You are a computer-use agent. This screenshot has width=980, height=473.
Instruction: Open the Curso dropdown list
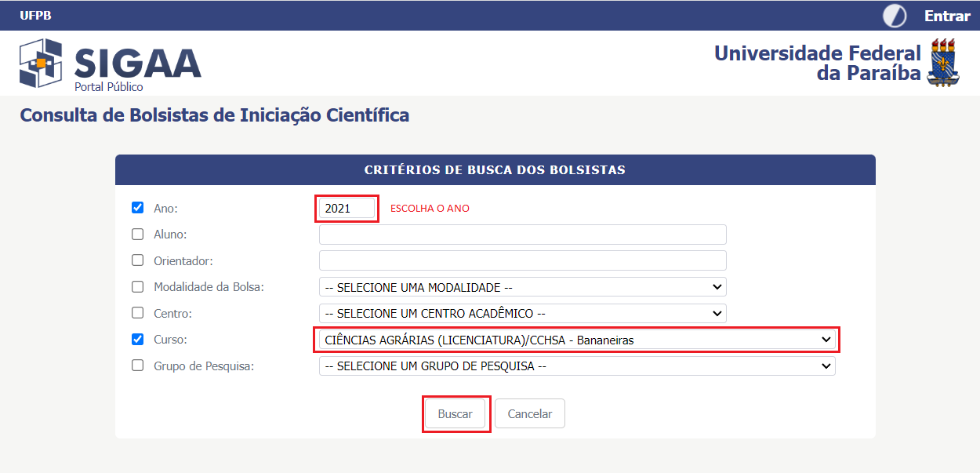pos(576,340)
